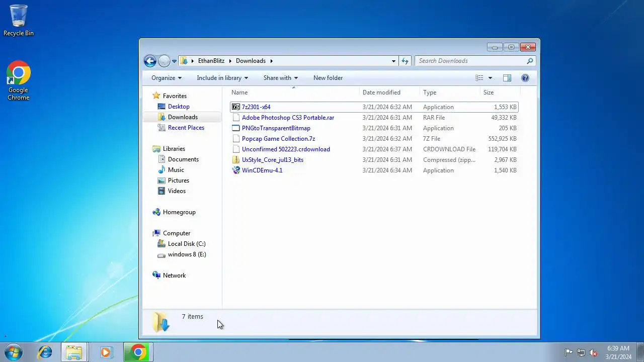The image size is (644, 362).
Task: Click the Popcap Game Collection.7z file icon
Action: tap(236, 139)
